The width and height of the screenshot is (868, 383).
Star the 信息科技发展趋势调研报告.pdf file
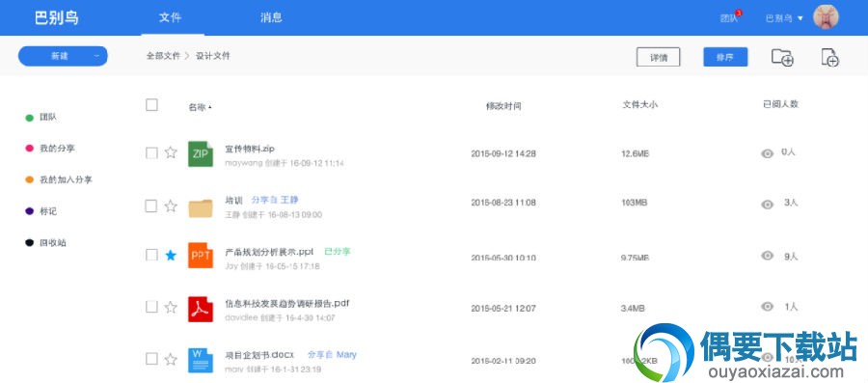(171, 307)
